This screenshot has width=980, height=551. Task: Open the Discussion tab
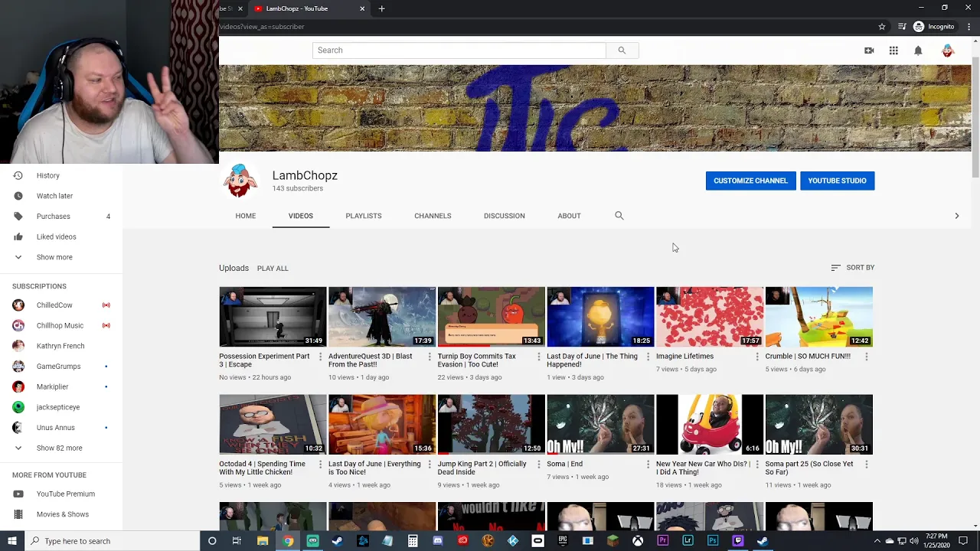click(x=505, y=216)
